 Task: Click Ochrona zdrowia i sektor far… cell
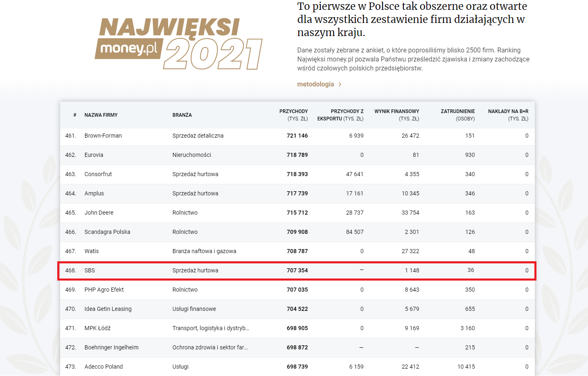(x=210, y=347)
